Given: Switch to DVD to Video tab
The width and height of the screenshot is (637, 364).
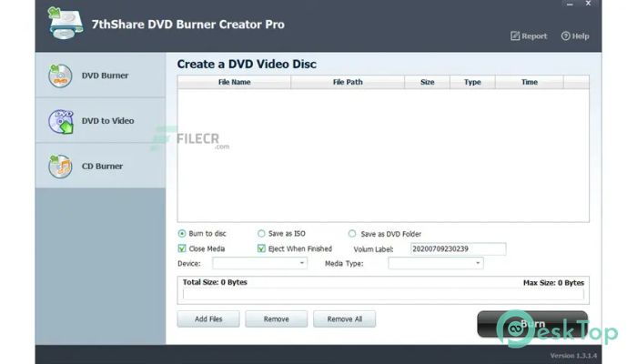Looking at the screenshot, I should point(100,121).
